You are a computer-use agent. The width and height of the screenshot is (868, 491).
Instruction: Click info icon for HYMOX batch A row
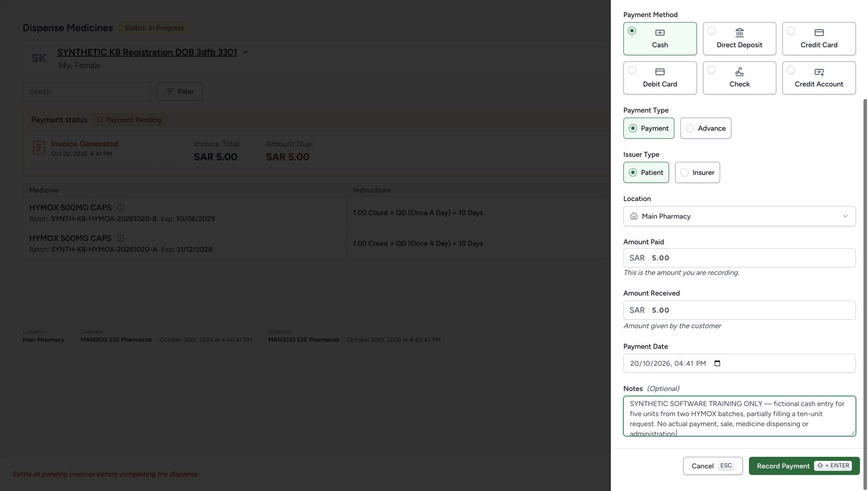pos(121,238)
